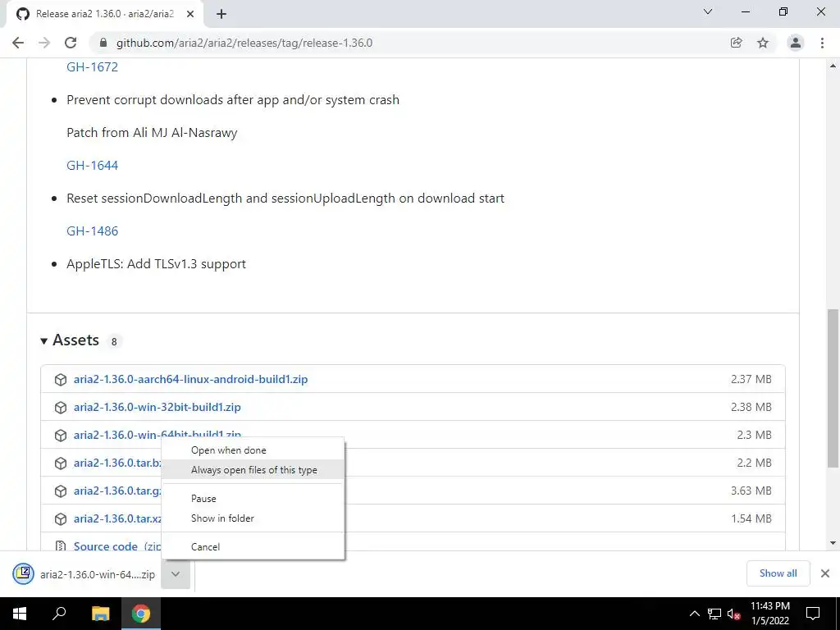Screen dimensions: 840x630
Task: Click the muted volume icon in tray
Action: pos(733,614)
